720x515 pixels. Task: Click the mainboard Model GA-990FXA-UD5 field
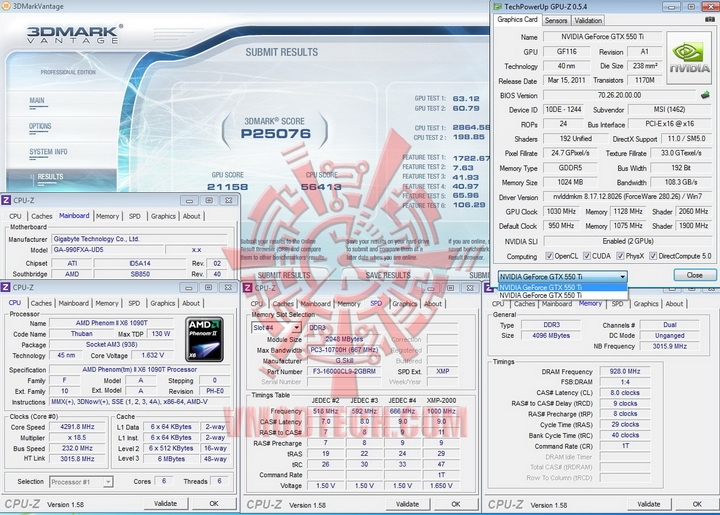[x=107, y=250]
